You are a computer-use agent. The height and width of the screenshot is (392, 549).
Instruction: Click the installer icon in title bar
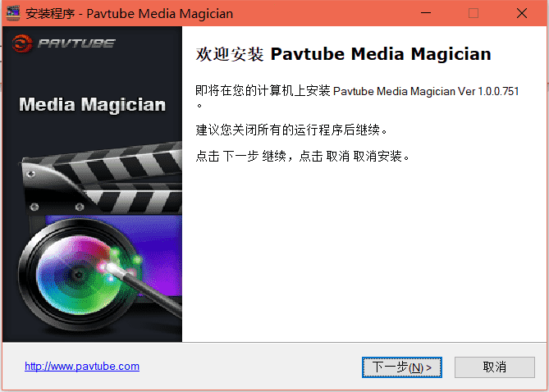[x=13, y=13]
